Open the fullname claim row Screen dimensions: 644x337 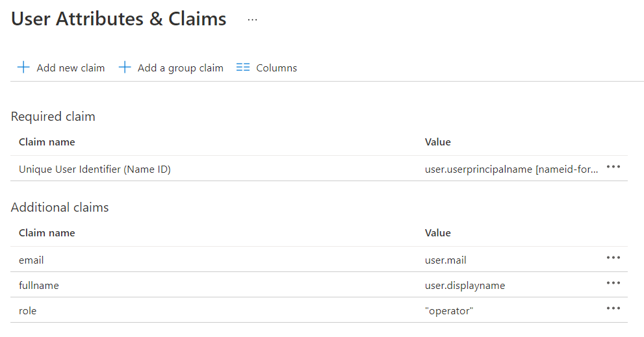coord(34,286)
